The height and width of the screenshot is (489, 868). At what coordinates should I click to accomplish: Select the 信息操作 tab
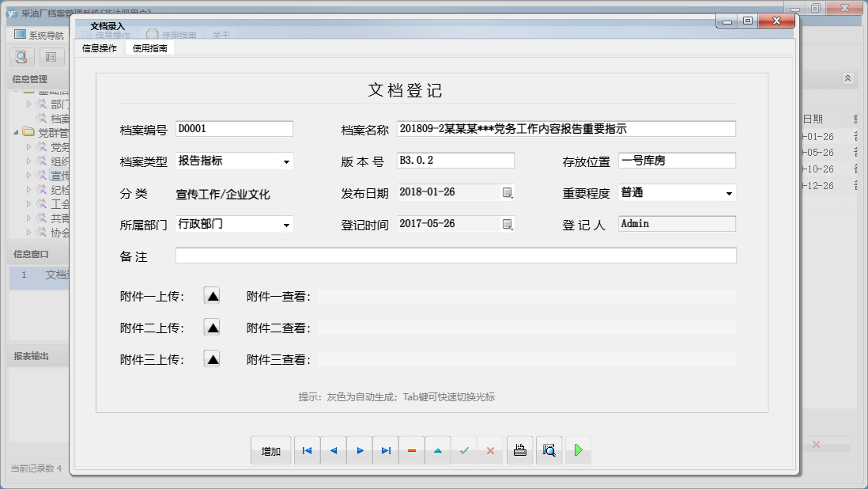(x=98, y=47)
